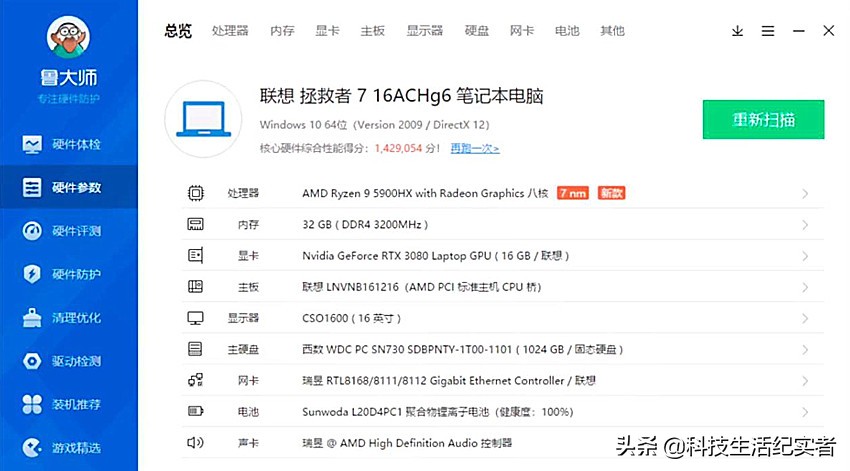This screenshot has width=850, height=471.
Task: Click the 联想 拯救者 7 16ACHg6 title
Action: coord(401,96)
